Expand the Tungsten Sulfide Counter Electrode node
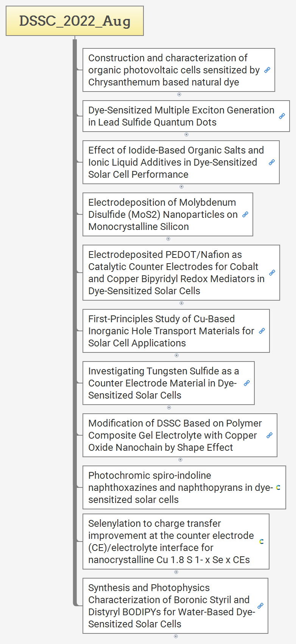 click(x=169, y=408)
